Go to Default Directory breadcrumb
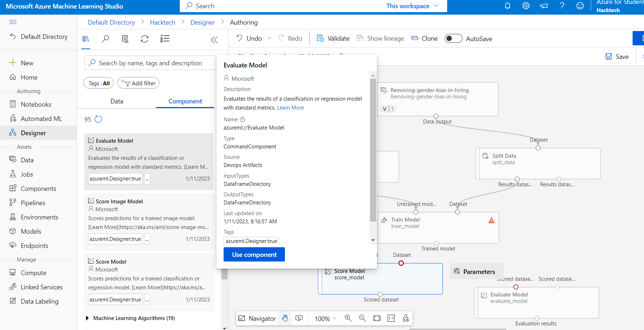The height and width of the screenshot is (330, 644). tap(111, 22)
